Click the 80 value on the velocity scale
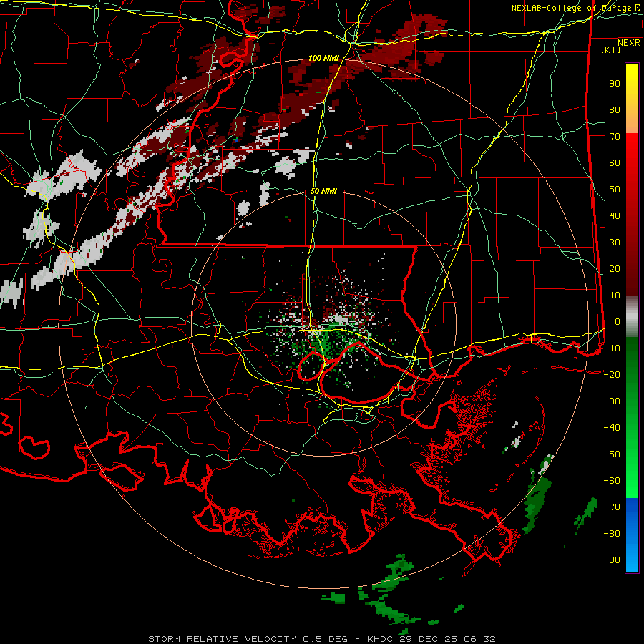This screenshot has width=644, height=644. coord(615,110)
